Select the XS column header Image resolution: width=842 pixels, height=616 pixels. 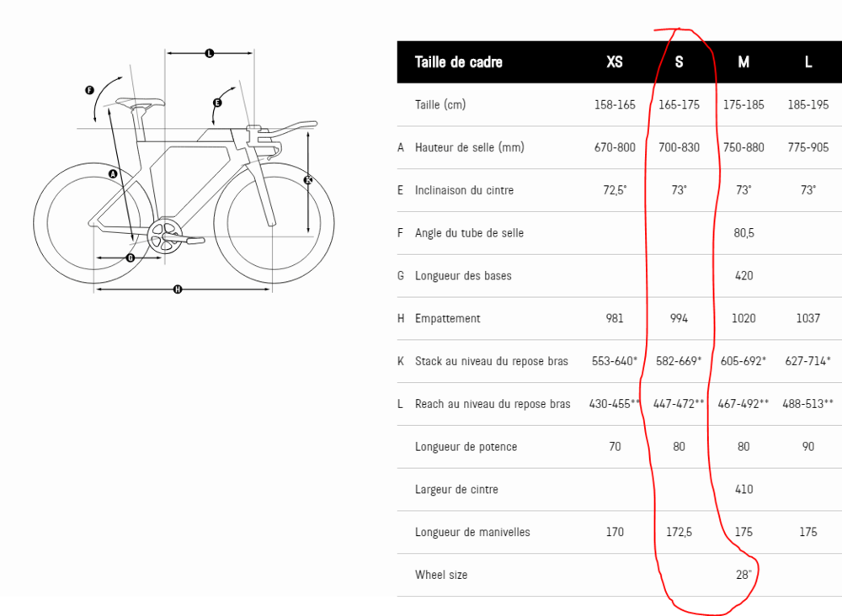click(615, 62)
